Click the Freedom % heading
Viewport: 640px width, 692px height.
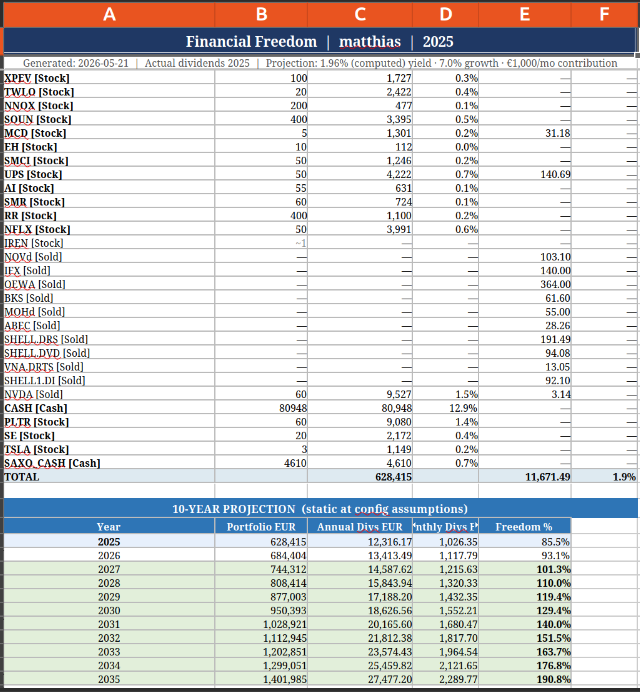525,527
